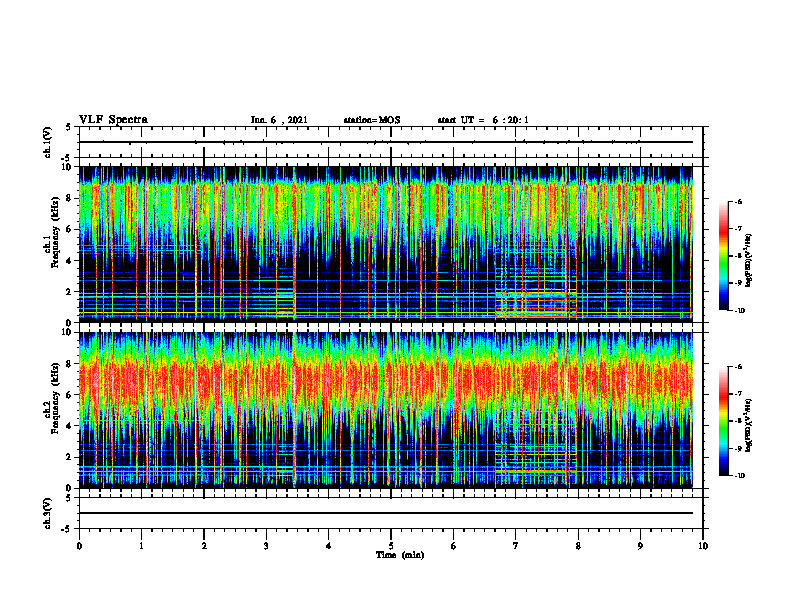Image resolution: width=792 pixels, height=612 pixels.
Task: Click time axis tick label "2"
Action: [204, 546]
